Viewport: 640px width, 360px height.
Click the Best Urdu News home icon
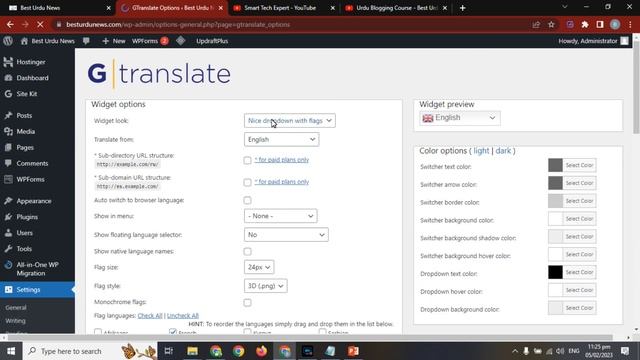(24, 41)
